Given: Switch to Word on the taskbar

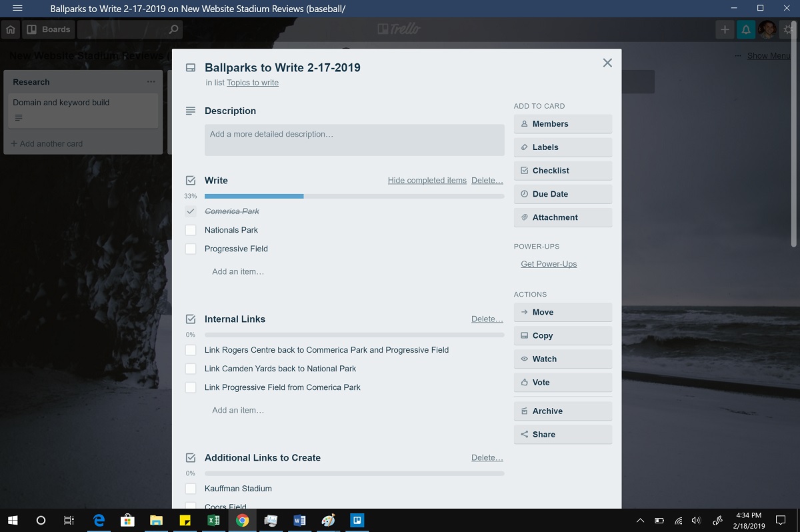Looking at the screenshot, I should (299, 520).
